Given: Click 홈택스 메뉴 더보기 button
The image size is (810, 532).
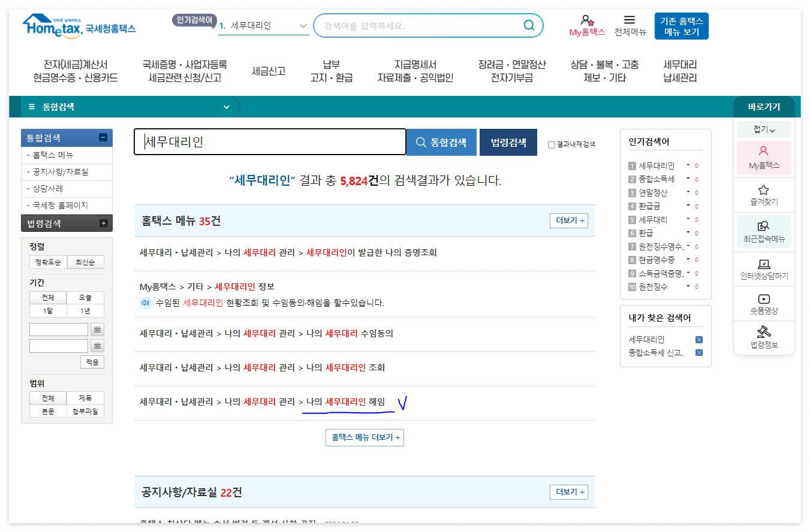Looking at the screenshot, I should [x=365, y=437].
